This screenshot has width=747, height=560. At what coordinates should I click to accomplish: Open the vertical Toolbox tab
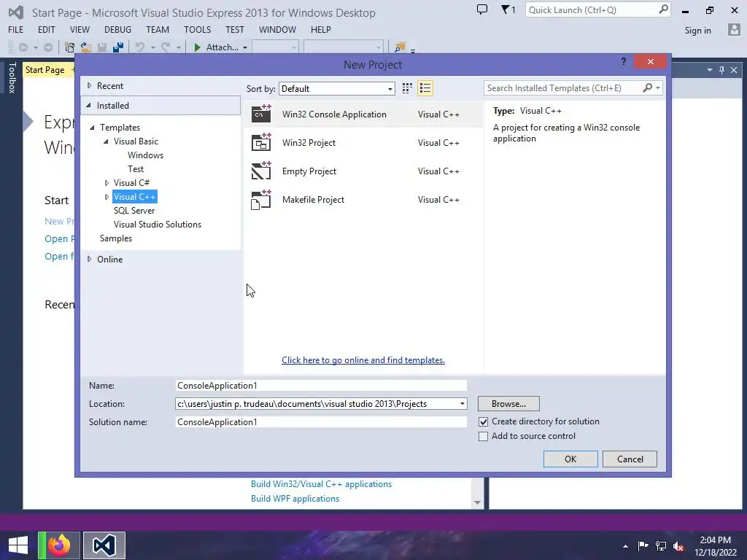point(12,77)
